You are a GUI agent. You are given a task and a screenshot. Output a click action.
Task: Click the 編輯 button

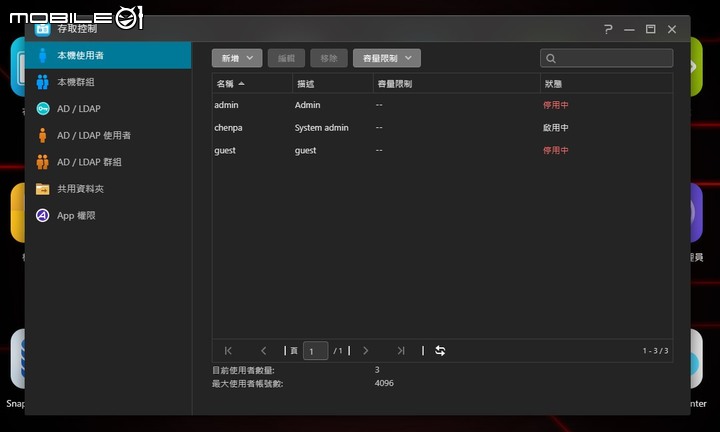pyautogui.click(x=287, y=58)
